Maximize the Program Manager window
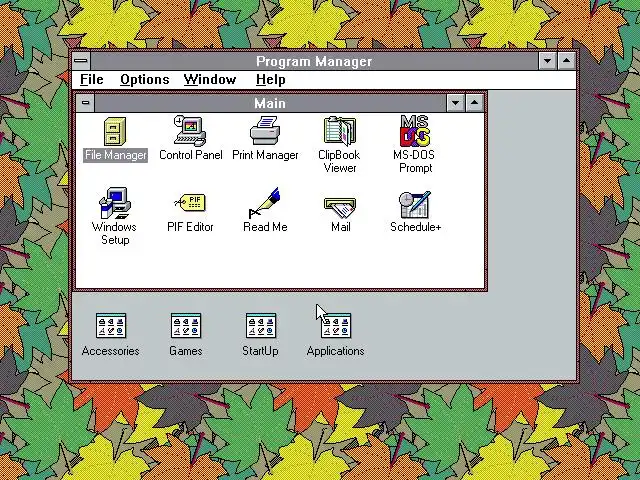Screen dimensions: 640x480 click(566, 61)
